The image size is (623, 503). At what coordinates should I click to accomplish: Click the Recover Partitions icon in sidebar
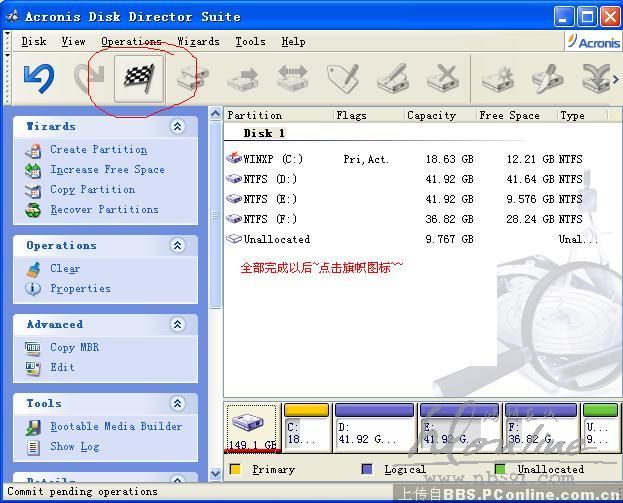(x=33, y=210)
